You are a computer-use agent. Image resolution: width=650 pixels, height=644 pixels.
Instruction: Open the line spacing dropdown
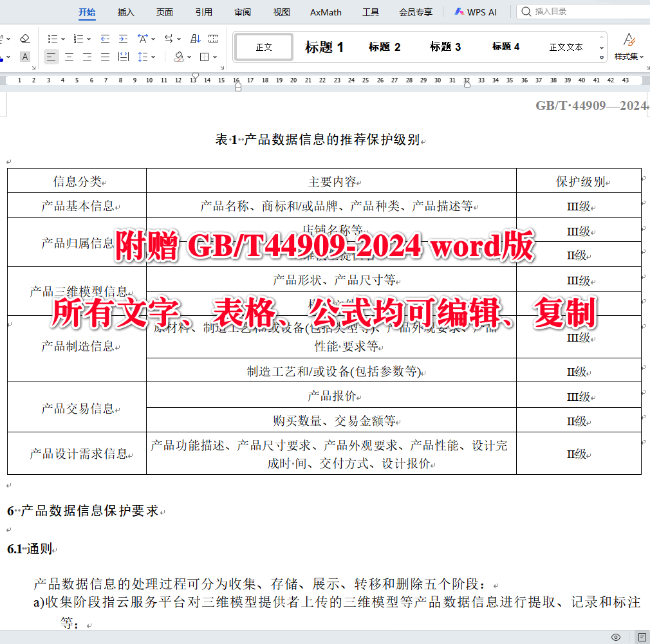[147, 57]
